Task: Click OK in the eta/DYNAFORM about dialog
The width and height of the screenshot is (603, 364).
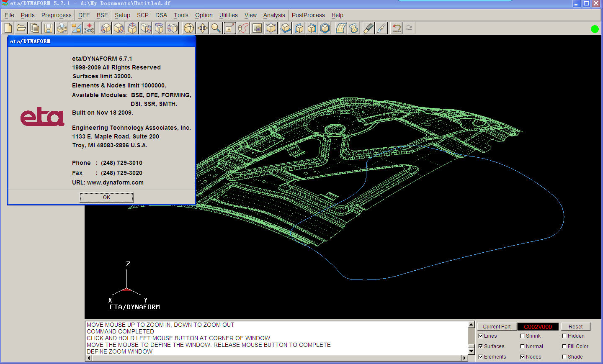Action: pyautogui.click(x=107, y=197)
